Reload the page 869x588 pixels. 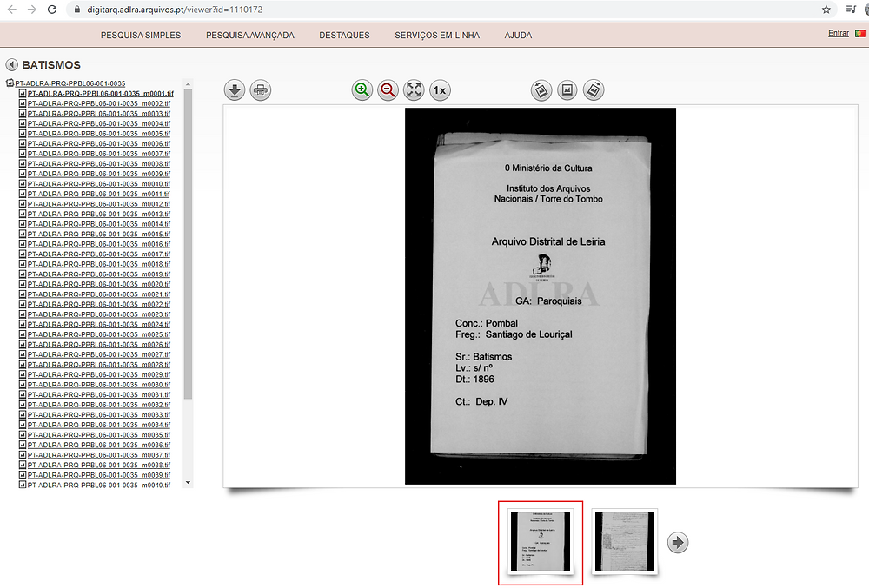pos(52,10)
